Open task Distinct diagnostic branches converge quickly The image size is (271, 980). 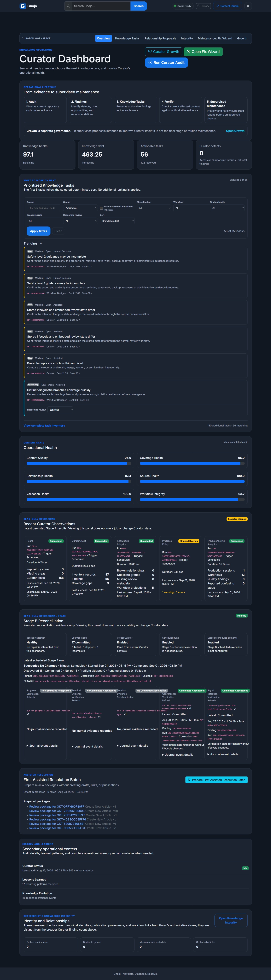pos(59,390)
